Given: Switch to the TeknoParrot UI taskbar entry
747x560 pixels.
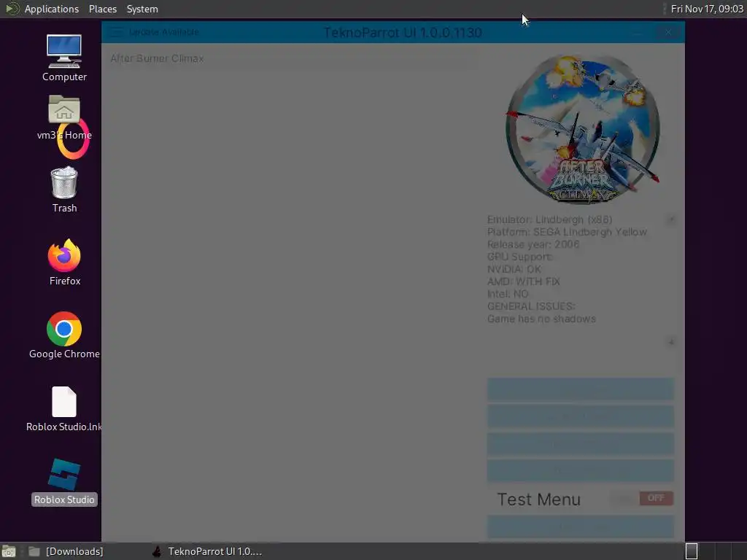Looking at the screenshot, I should click(206, 551).
